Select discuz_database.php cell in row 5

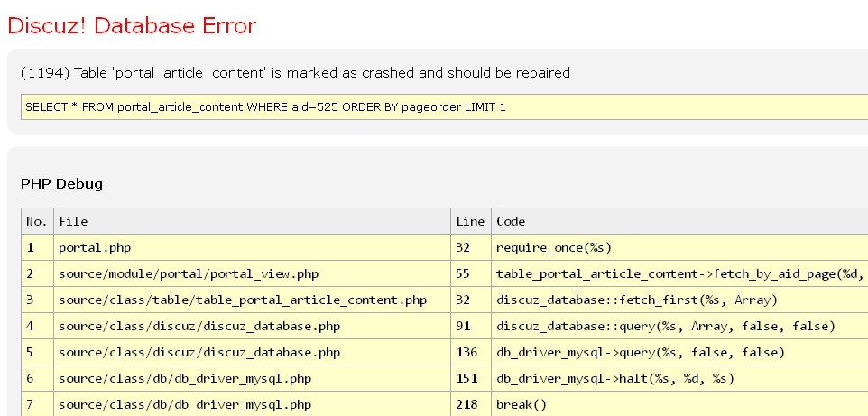point(253,352)
